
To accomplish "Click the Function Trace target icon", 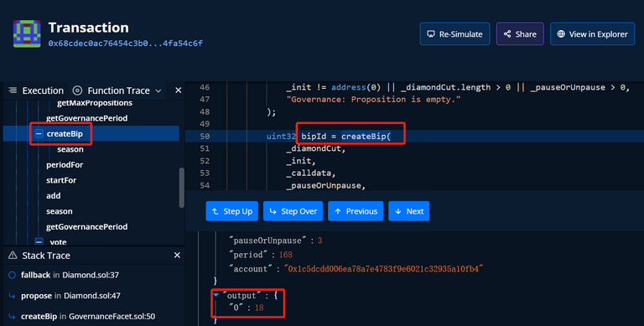I will pos(77,91).
